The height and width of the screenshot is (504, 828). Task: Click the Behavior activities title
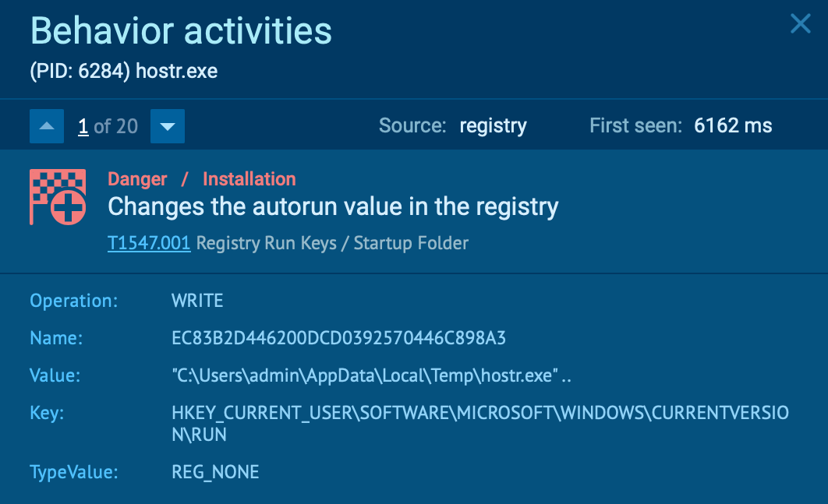click(x=181, y=31)
